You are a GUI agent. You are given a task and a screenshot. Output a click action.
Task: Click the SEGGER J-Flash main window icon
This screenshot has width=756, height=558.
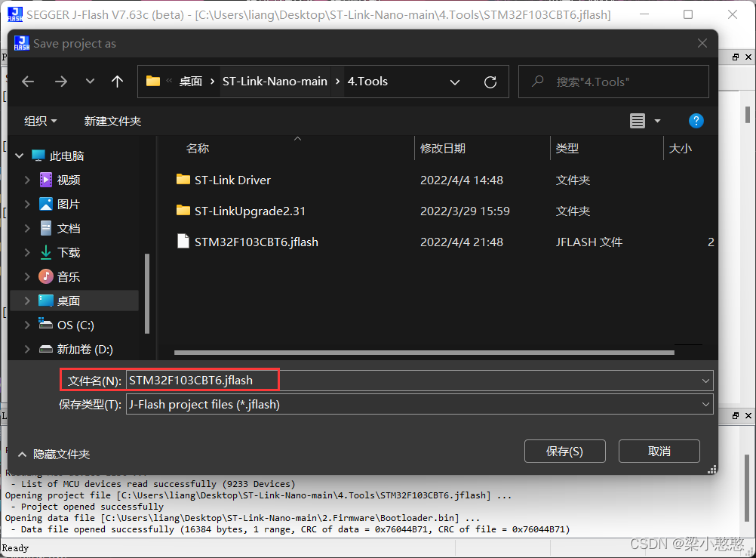point(15,14)
